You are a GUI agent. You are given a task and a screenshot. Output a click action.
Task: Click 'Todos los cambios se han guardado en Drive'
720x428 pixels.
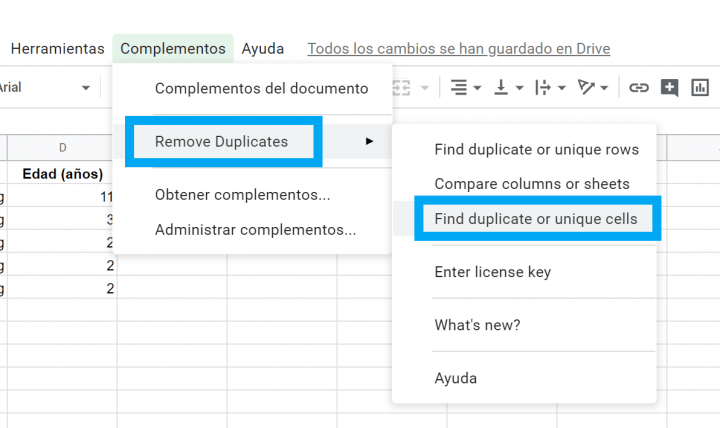(x=459, y=49)
